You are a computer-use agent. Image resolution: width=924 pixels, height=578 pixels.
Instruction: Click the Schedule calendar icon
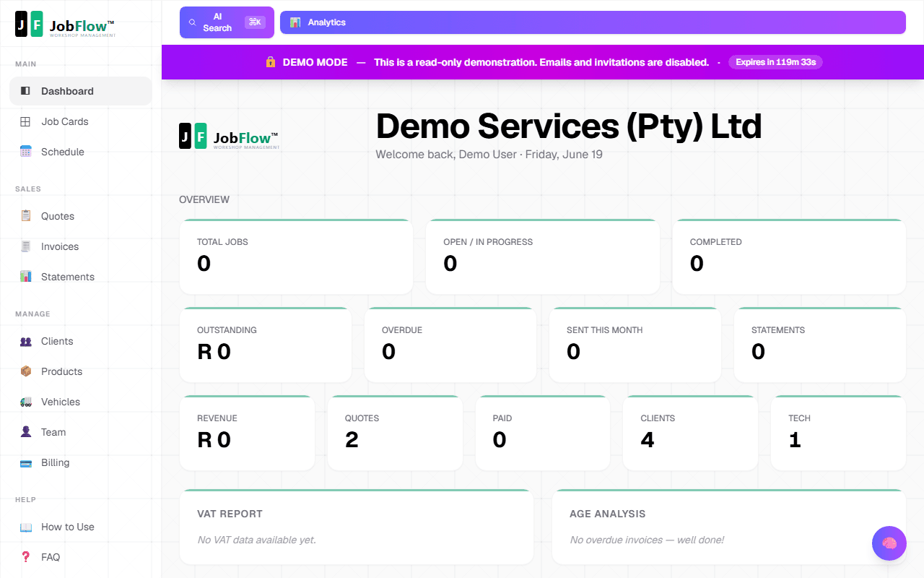pos(25,152)
